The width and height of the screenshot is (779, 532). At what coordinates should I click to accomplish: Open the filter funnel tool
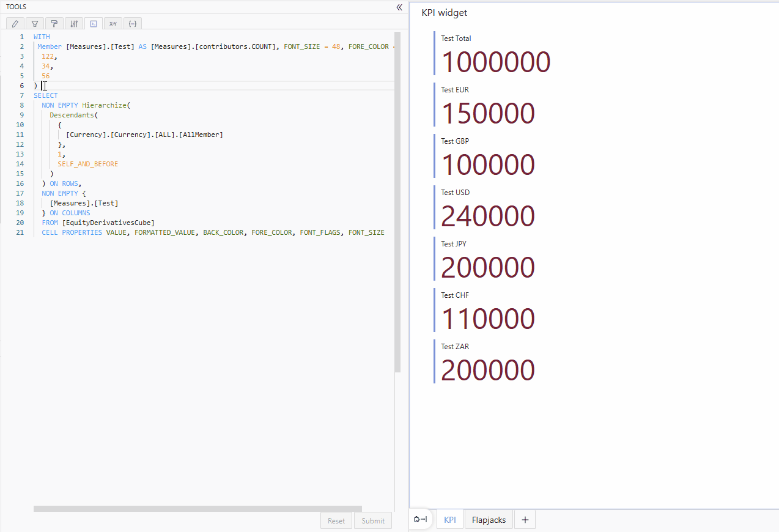(x=34, y=23)
